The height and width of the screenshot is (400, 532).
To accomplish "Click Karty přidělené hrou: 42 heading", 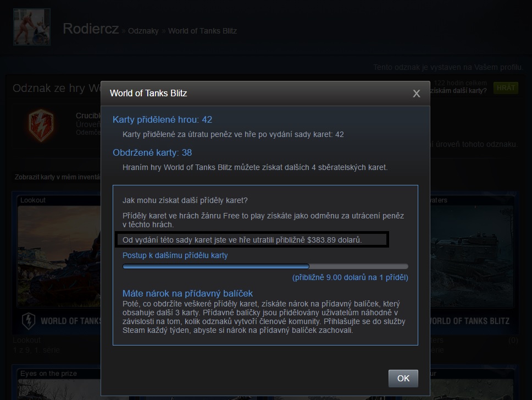I will pos(162,119).
